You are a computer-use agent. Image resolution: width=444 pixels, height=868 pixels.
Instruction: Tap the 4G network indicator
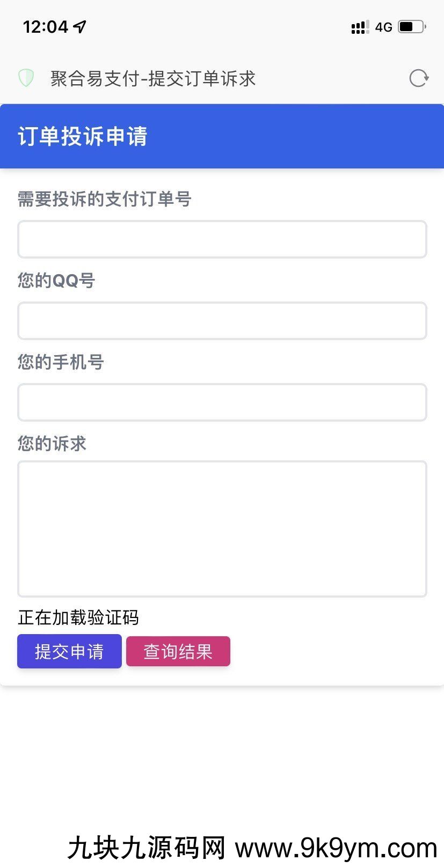click(383, 27)
